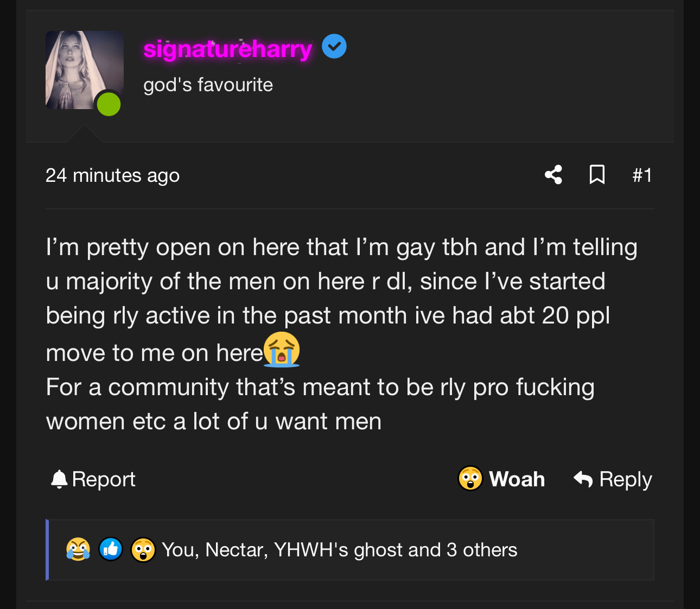Image resolution: width=700 pixels, height=609 pixels.
Task: Click the blue verified badge
Action: pyautogui.click(x=334, y=47)
